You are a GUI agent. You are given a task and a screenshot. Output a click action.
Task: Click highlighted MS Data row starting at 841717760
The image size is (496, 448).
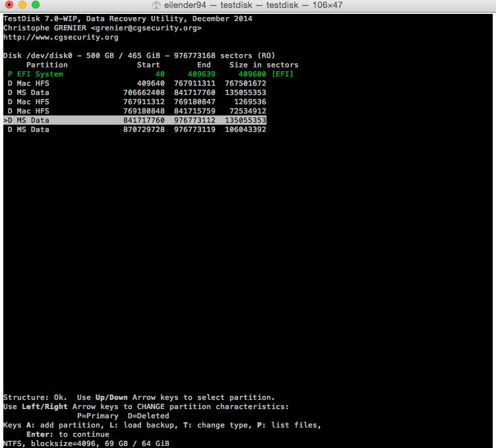coord(135,120)
